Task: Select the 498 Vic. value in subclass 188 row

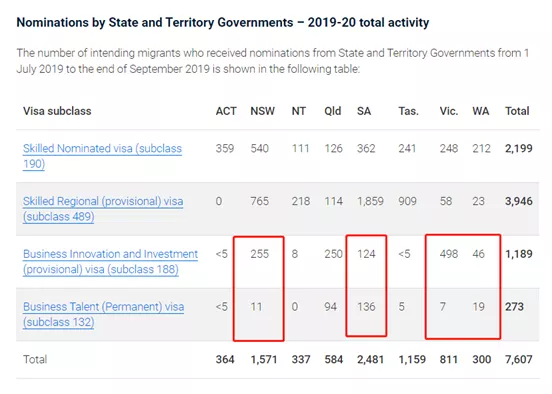Action: (x=449, y=254)
